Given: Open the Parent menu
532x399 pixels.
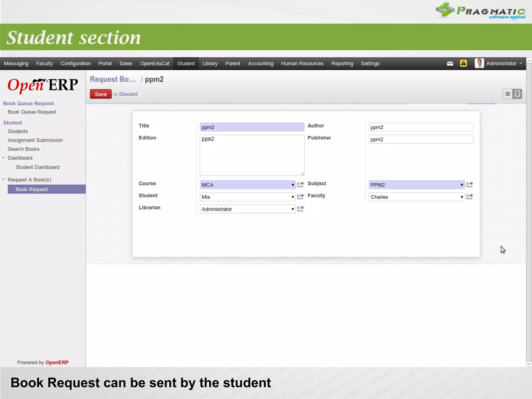Looking at the screenshot, I should 233,64.
